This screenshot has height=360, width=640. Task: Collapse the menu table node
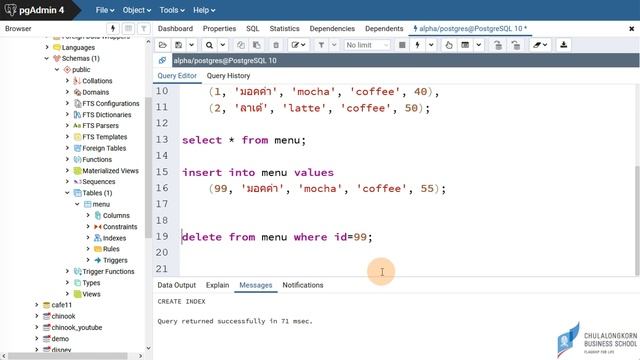tap(77, 204)
